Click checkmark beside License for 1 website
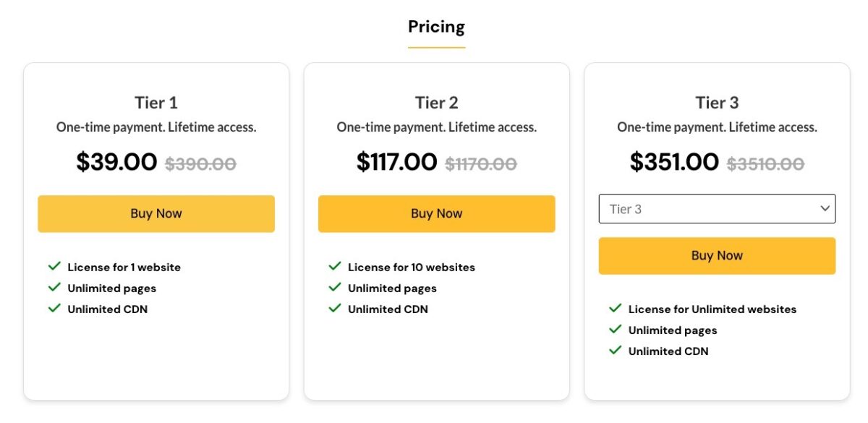 pos(54,267)
